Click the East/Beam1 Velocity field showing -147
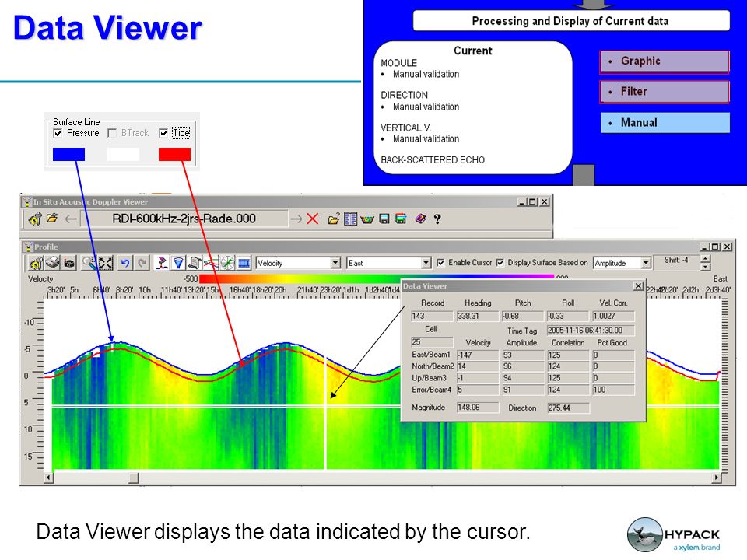The height and width of the screenshot is (560, 747). (x=477, y=355)
